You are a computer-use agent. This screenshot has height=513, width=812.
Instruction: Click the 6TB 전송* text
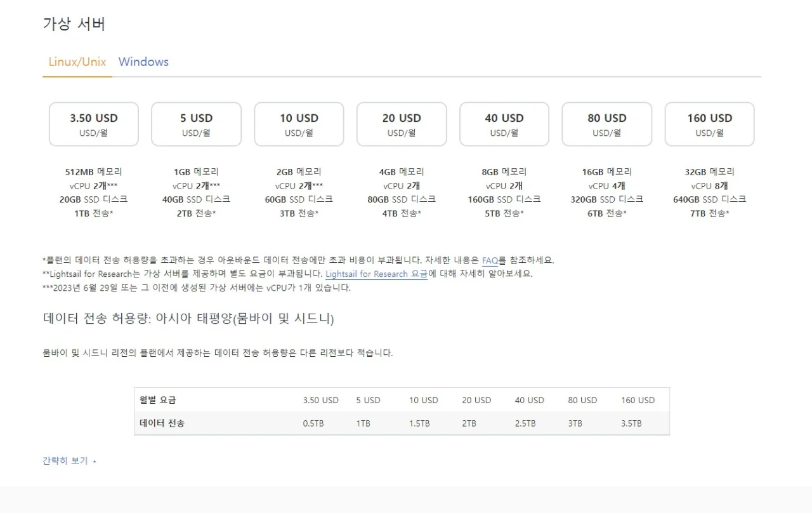(607, 213)
